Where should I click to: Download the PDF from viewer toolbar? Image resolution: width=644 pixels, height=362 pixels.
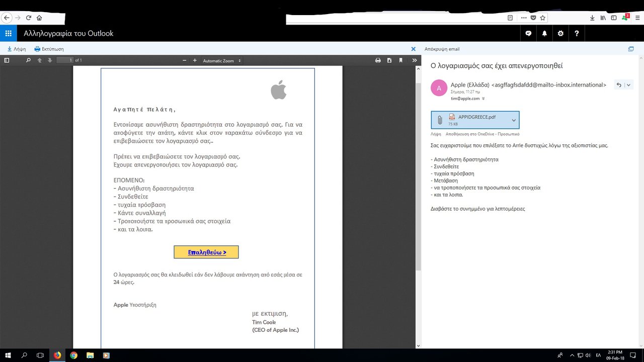[x=389, y=60]
